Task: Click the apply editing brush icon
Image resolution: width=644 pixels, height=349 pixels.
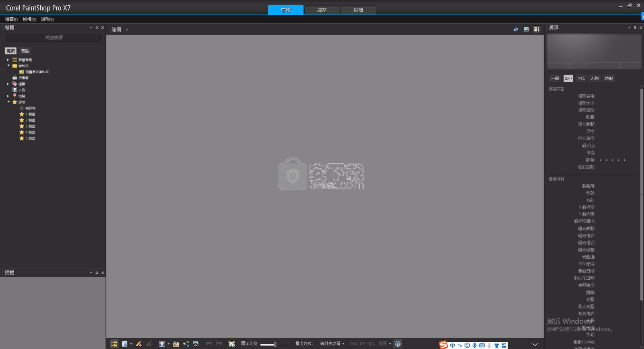Action: coord(149,344)
